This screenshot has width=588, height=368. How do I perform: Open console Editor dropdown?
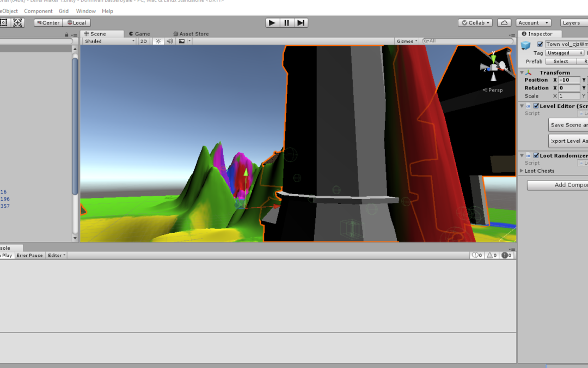56,255
